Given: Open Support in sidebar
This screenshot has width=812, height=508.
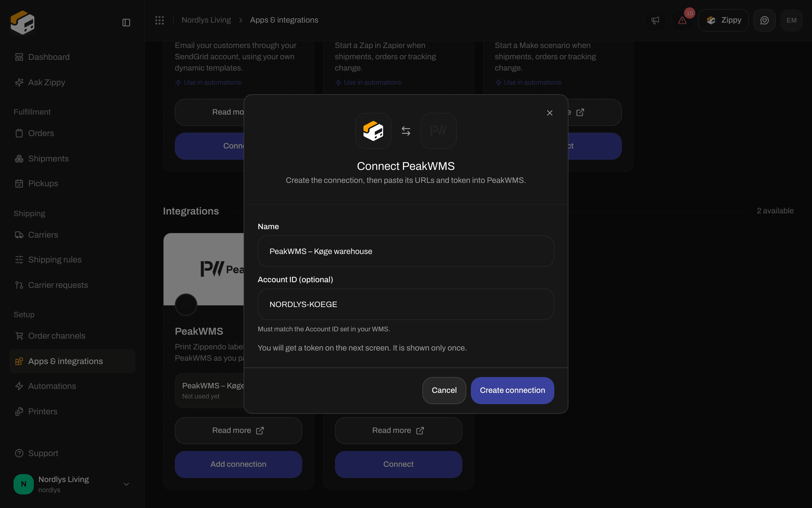Looking at the screenshot, I should click(x=72, y=453).
